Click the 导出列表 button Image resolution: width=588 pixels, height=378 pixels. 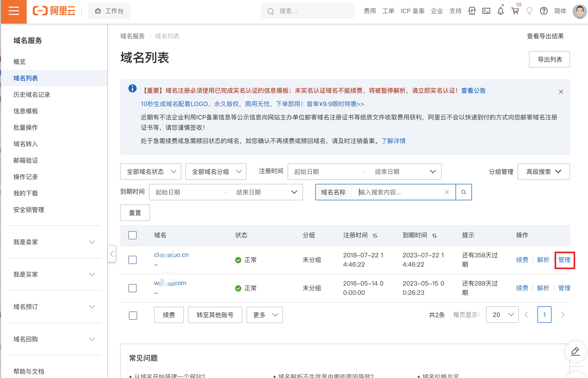pyautogui.click(x=550, y=60)
